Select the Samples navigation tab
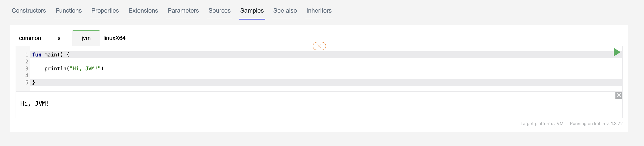Image resolution: width=644 pixels, height=146 pixels. pyautogui.click(x=252, y=11)
